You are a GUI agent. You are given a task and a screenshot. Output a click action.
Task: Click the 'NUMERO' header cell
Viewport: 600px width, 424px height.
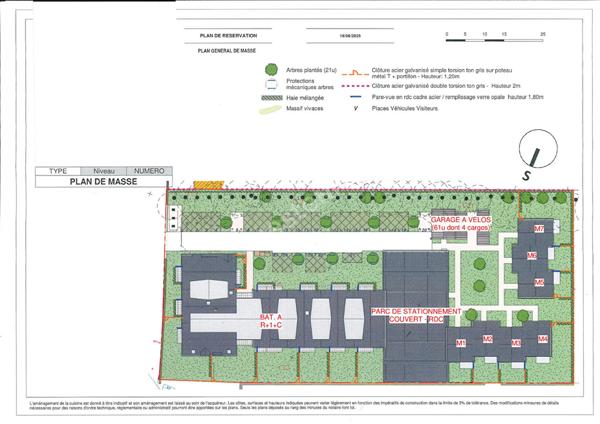(x=148, y=171)
